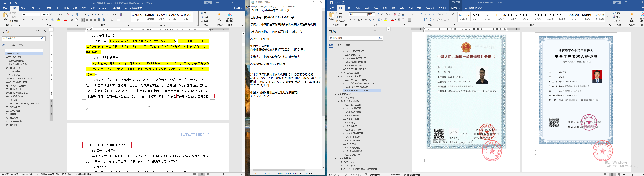This screenshot has width=644, height=176.
Task: Justify text in the 辽河油田 Word ribbon
Action: coord(95,20)
